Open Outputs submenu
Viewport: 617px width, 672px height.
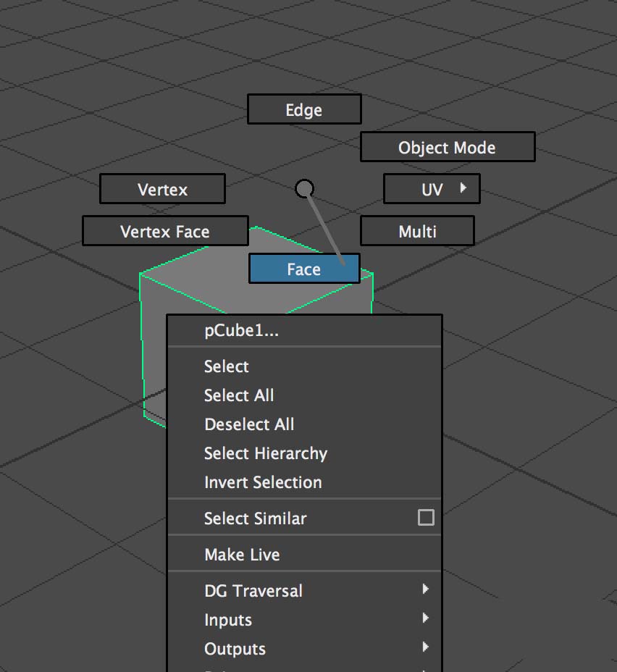point(304,648)
